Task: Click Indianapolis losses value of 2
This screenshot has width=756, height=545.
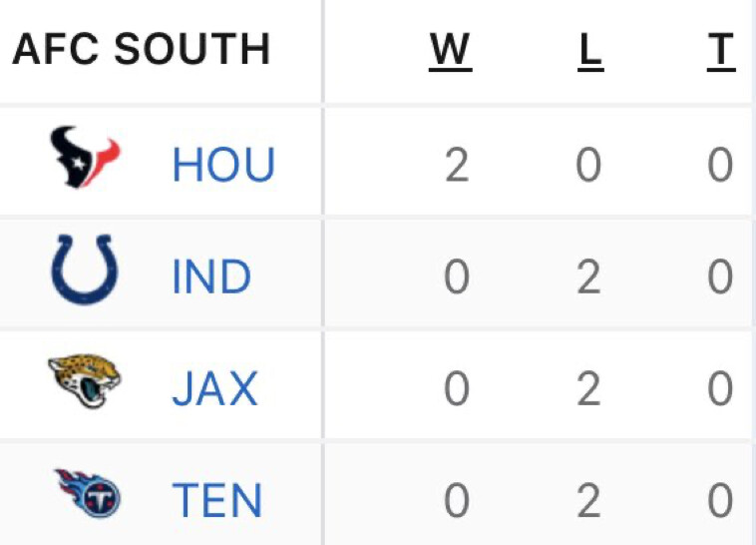Action: coord(588,277)
